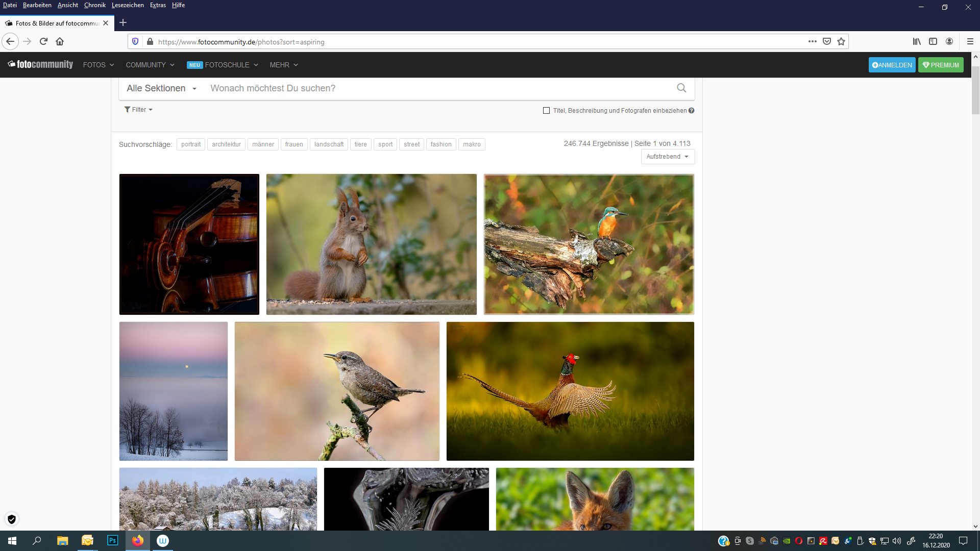Open the Hilfe menu

(178, 5)
